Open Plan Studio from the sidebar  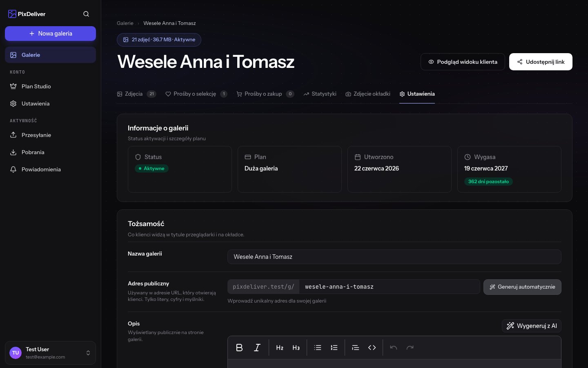click(50, 86)
